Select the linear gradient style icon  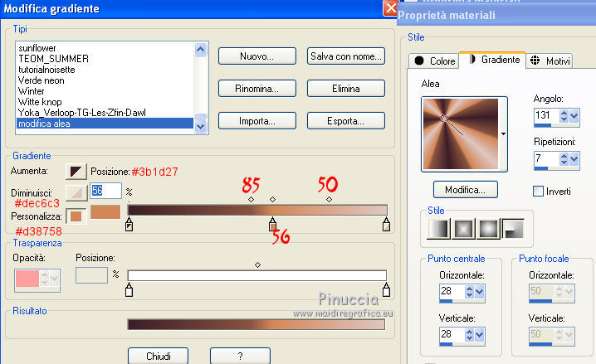438,229
